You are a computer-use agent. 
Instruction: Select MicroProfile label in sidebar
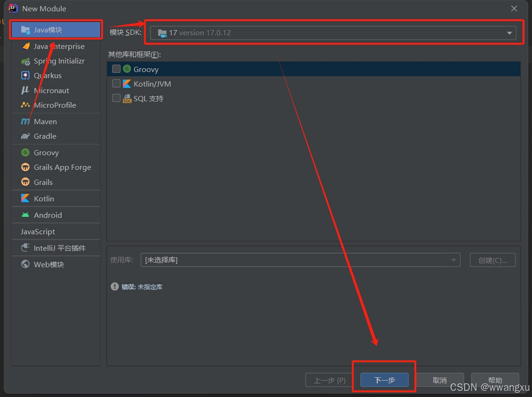tap(55, 105)
